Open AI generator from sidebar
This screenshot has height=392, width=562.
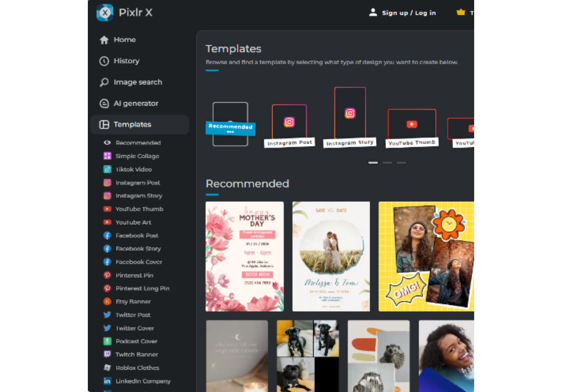coord(140,103)
